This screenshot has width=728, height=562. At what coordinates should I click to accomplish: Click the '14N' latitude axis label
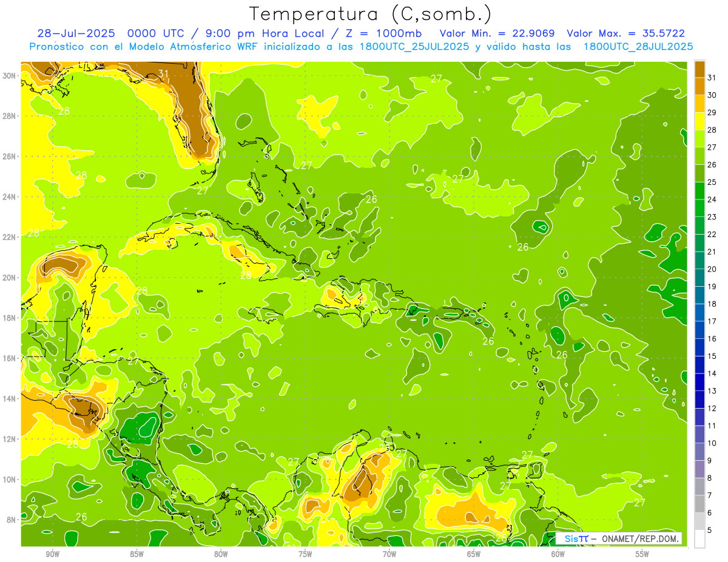(9, 398)
